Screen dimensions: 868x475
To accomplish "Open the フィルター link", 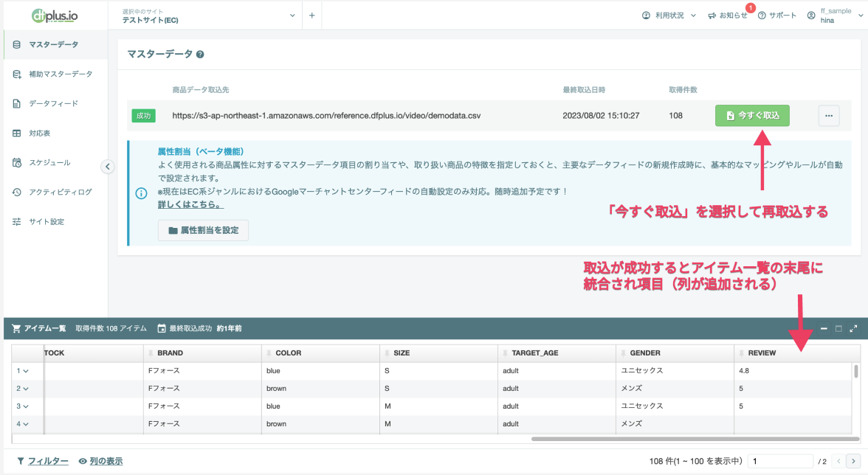I will [48, 461].
